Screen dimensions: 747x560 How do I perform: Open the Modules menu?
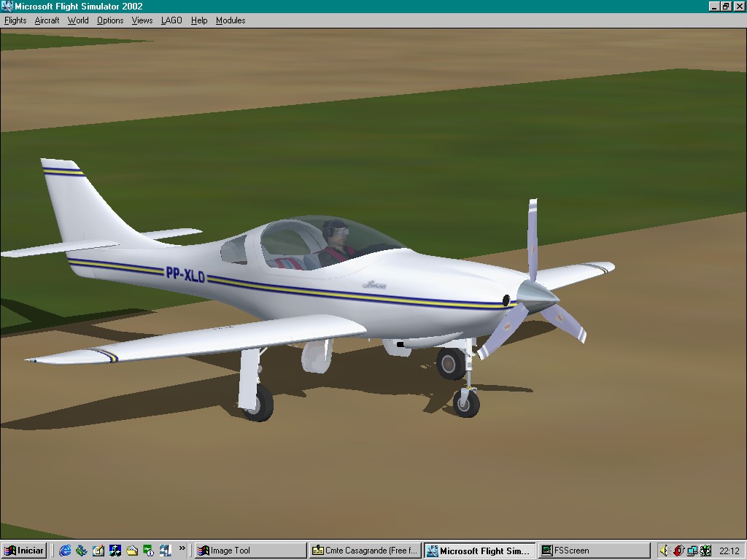click(231, 20)
